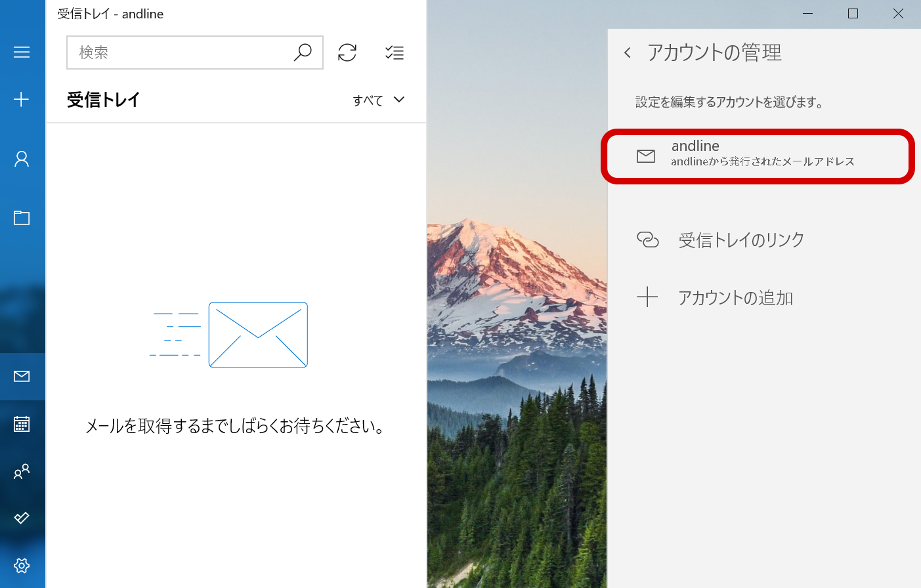
Task: Open the People contacts icon
Action: pos(22,471)
